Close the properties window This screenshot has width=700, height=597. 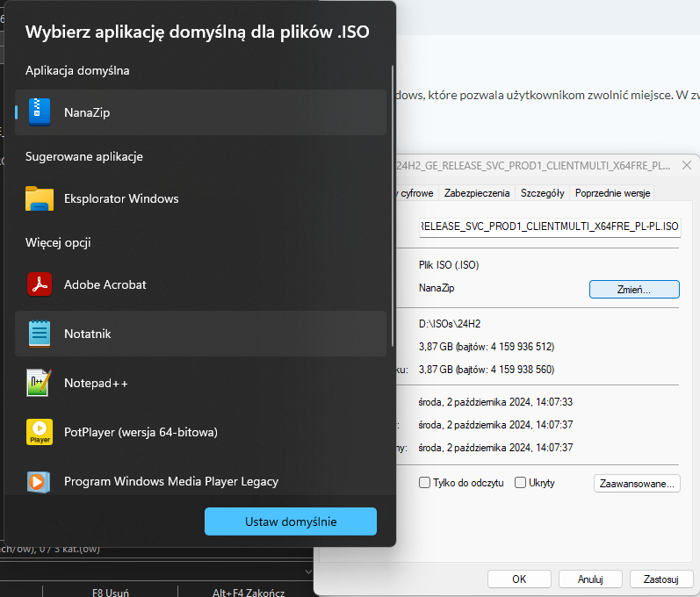click(x=686, y=165)
